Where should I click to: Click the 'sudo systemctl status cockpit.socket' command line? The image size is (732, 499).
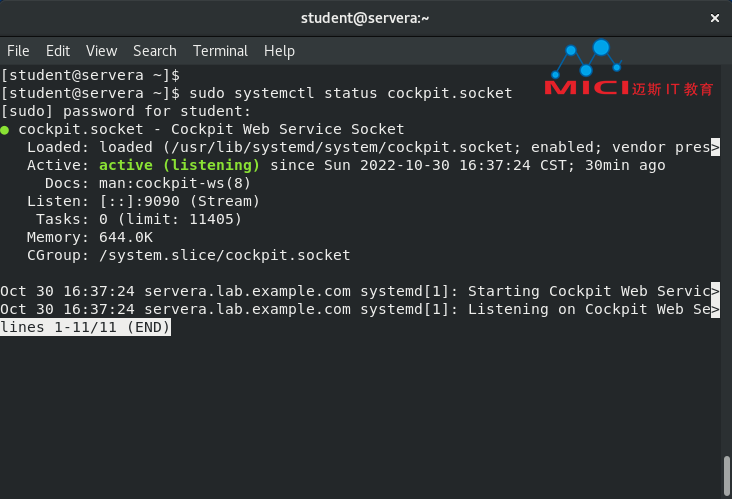click(351, 93)
